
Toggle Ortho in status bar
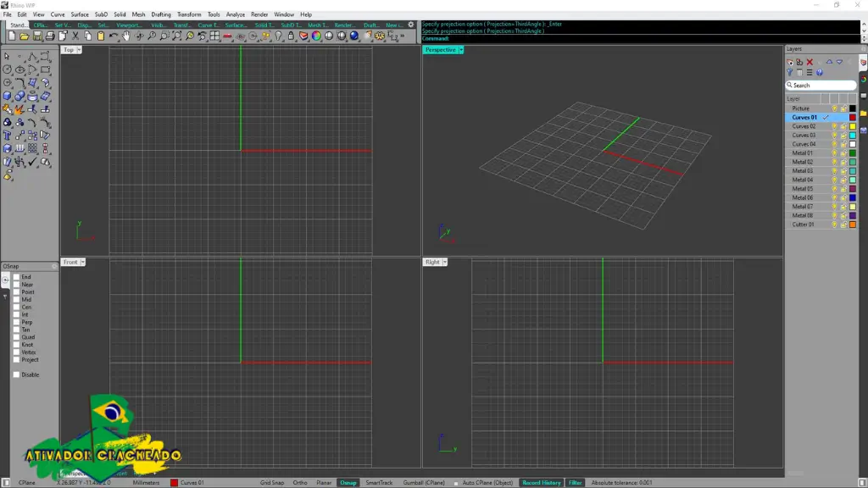[x=300, y=482]
